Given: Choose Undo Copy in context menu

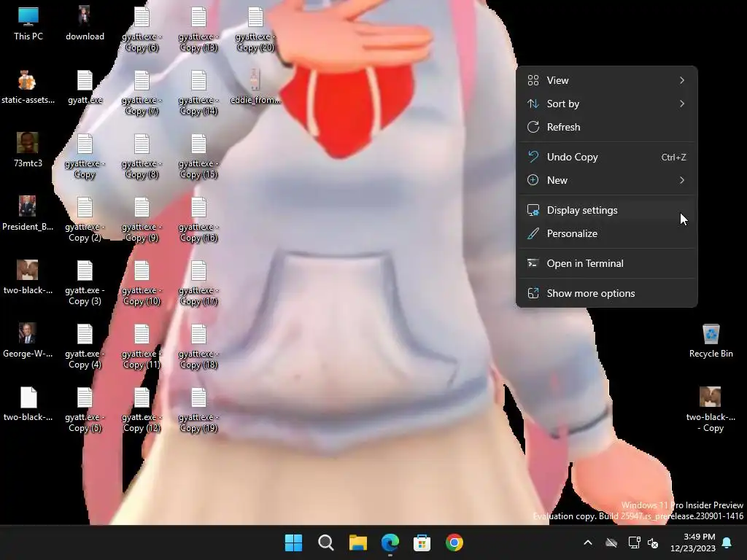Looking at the screenshot, I should point(606,157).
